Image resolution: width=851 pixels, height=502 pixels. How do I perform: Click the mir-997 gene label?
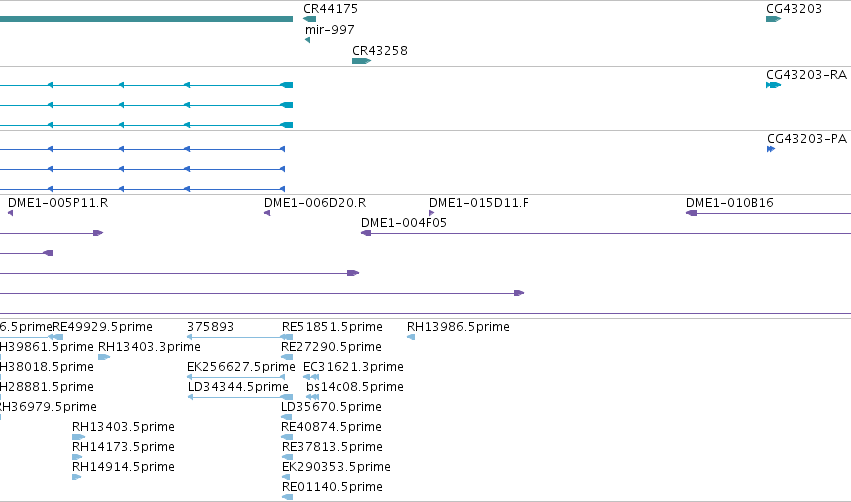click(x=329, y=30)
